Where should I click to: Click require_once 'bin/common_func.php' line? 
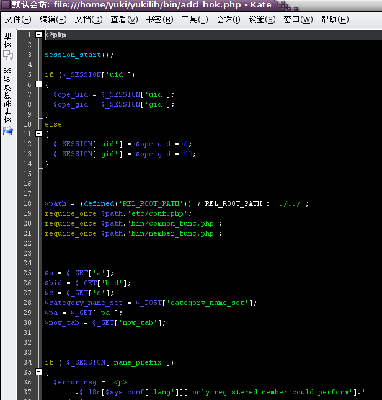pos(133,224)
